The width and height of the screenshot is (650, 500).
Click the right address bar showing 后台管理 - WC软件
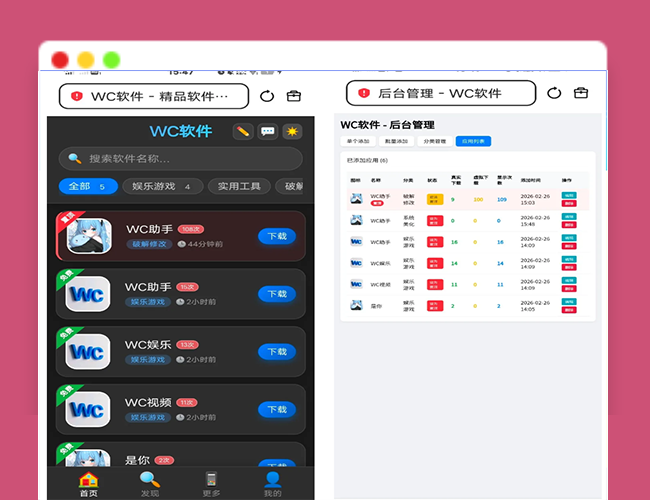[441, 93]
